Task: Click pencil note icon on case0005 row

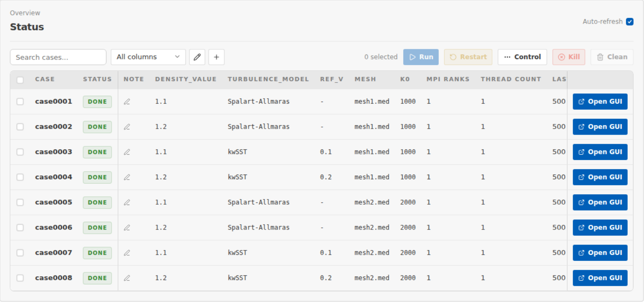Action: pos(127,202)
